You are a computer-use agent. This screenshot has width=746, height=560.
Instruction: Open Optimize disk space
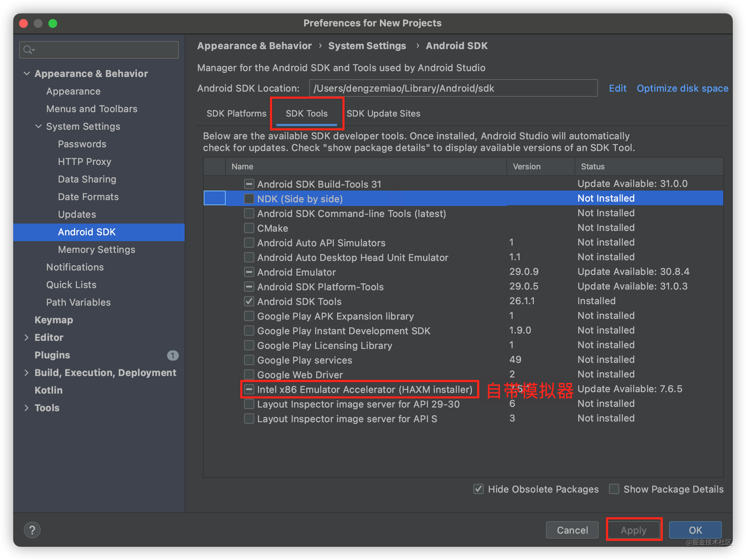pos(682,88)
